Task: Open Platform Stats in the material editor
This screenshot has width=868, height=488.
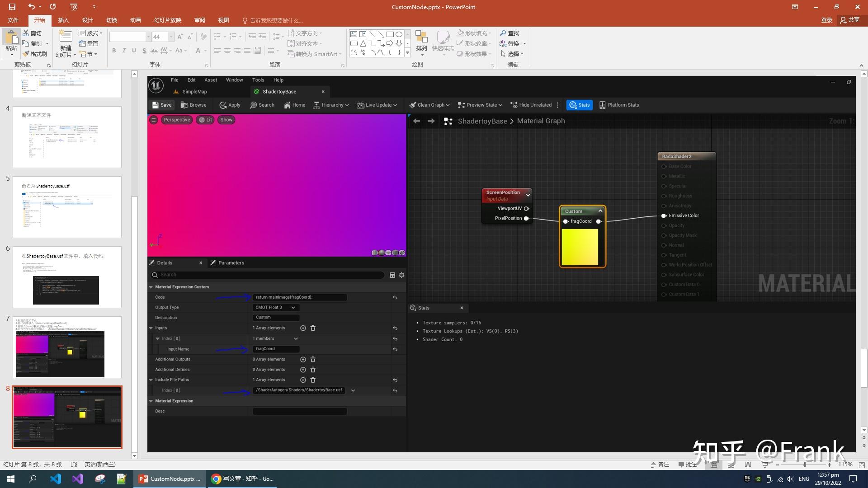Action: pyautogui.click(x=619, y=105)
